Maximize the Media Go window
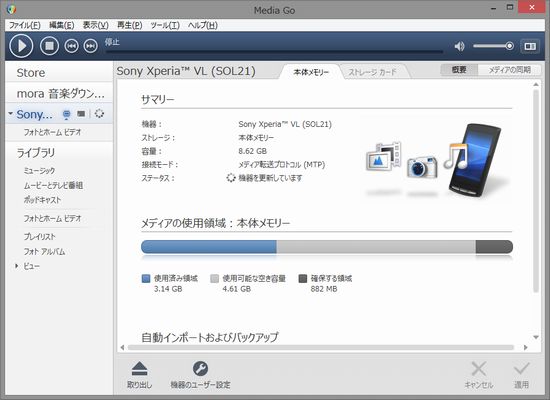The image size is (550, 400). point(510,7)
